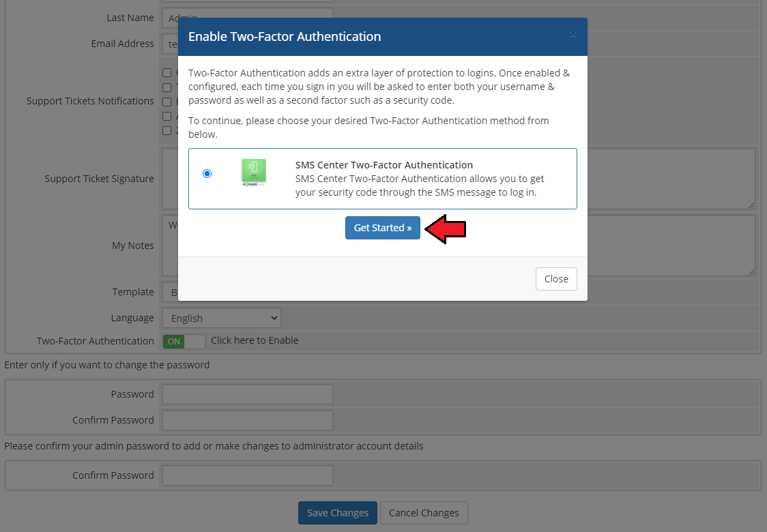Click the Close button in dialog footer
Screen dimensions: 767x532
click(556, 279)
